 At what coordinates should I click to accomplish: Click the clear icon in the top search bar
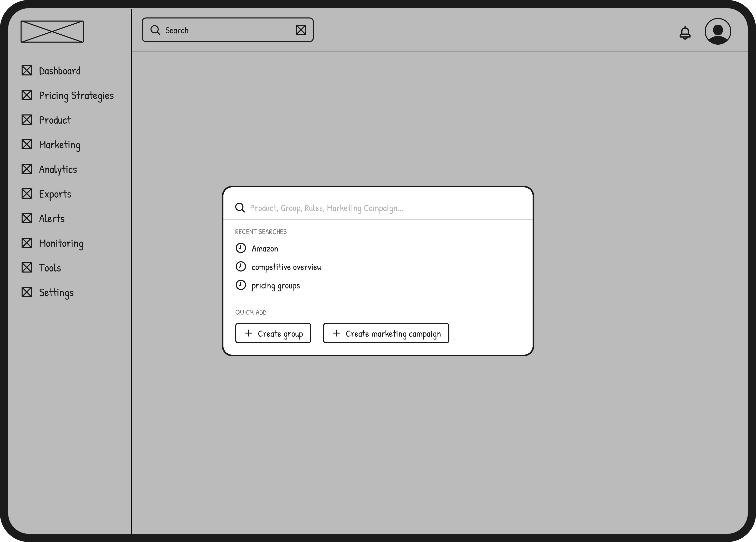[x=301, y=30]
